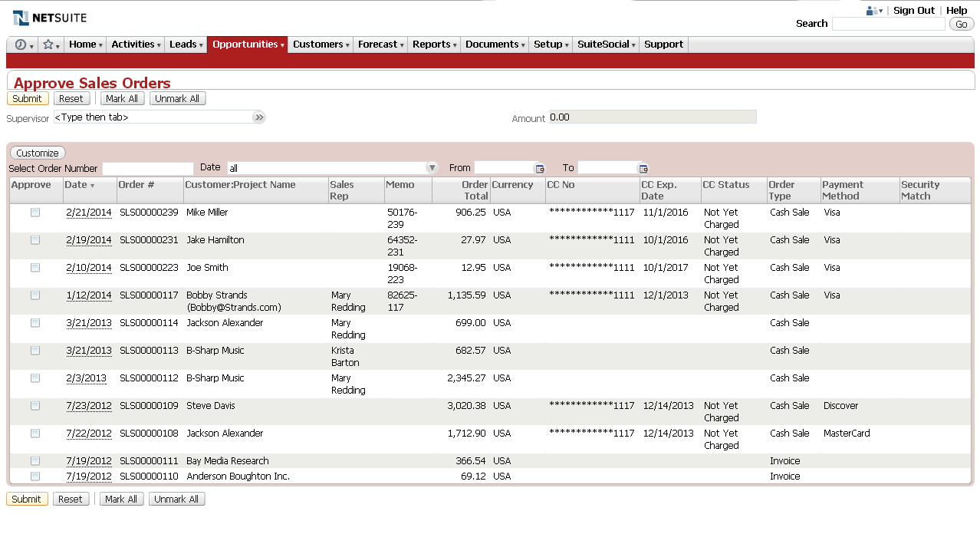Click the Supervisor field double-arrow icon
This screenshot has width=980, height=554.
pos(259,117)
